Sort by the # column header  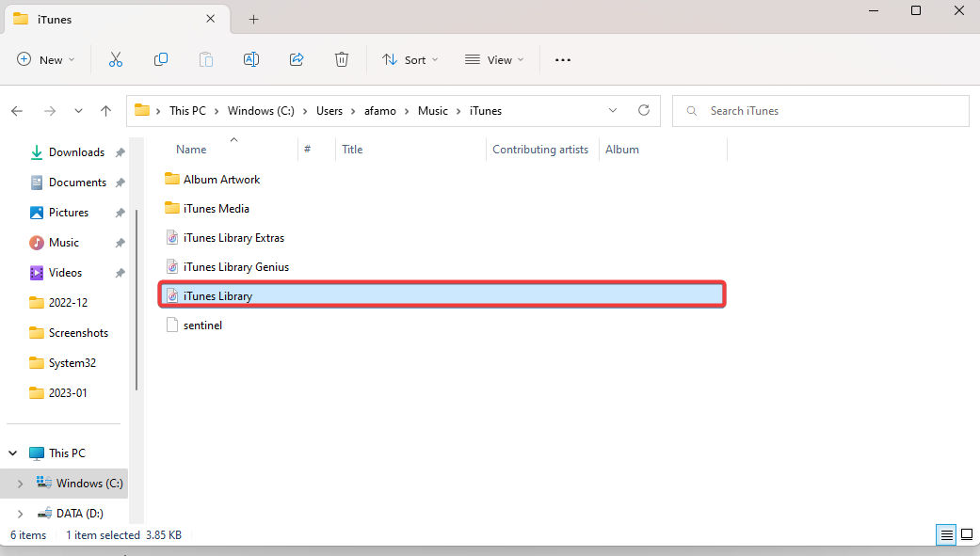tap(308, 150)
